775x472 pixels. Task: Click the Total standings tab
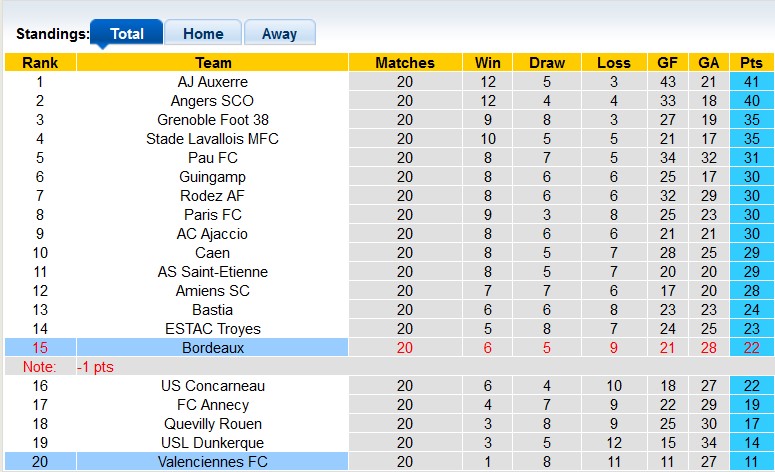click(x=127, y=33)
